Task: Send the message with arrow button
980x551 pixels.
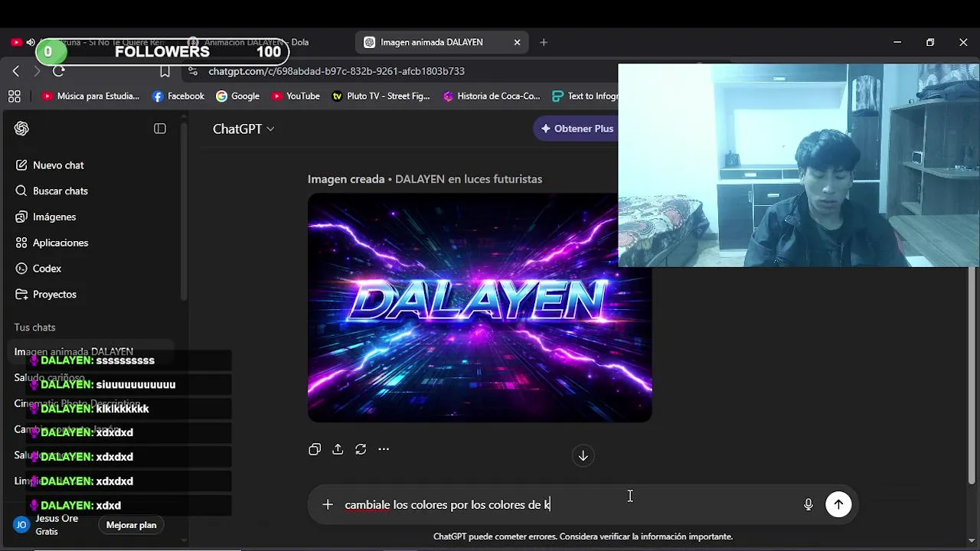Action: point(838,504)
